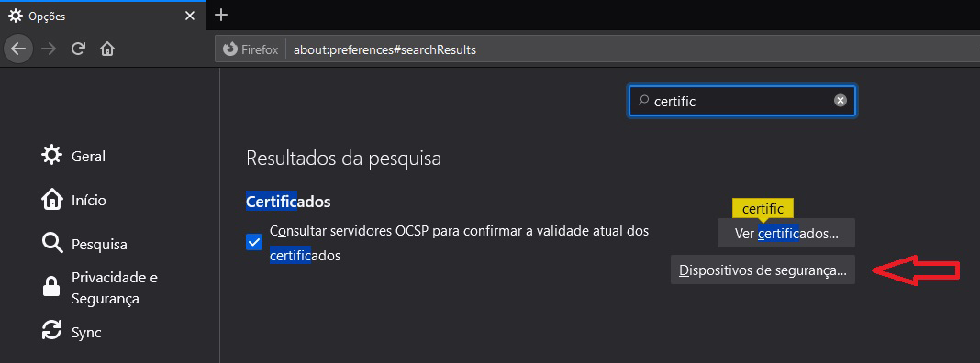Screen dimensions: 980x363
Task: Clear the search field with X icon
Action: 841,101
